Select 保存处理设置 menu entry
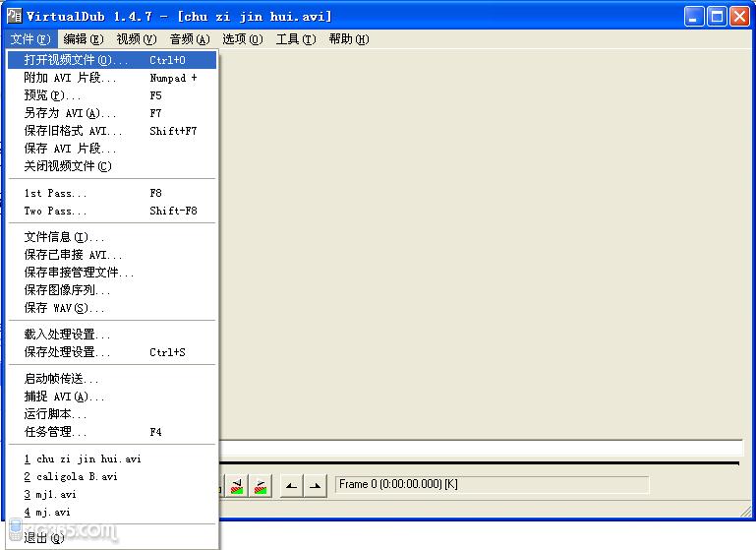The image size is (756, 550). (112, 352)
